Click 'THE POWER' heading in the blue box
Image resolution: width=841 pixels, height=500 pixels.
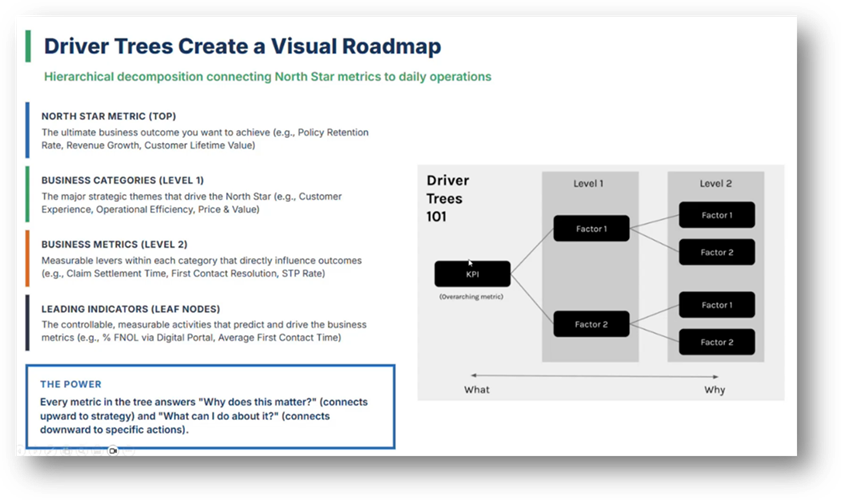[x=71, y=384]
